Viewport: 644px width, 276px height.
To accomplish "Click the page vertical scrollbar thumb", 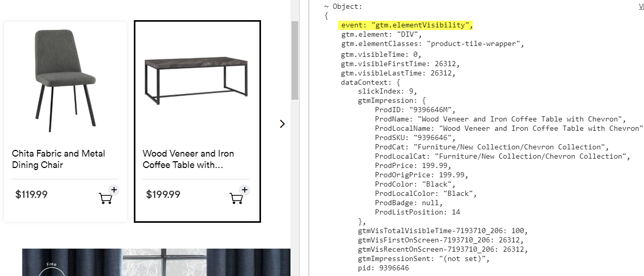I will [x=295, y=60].
